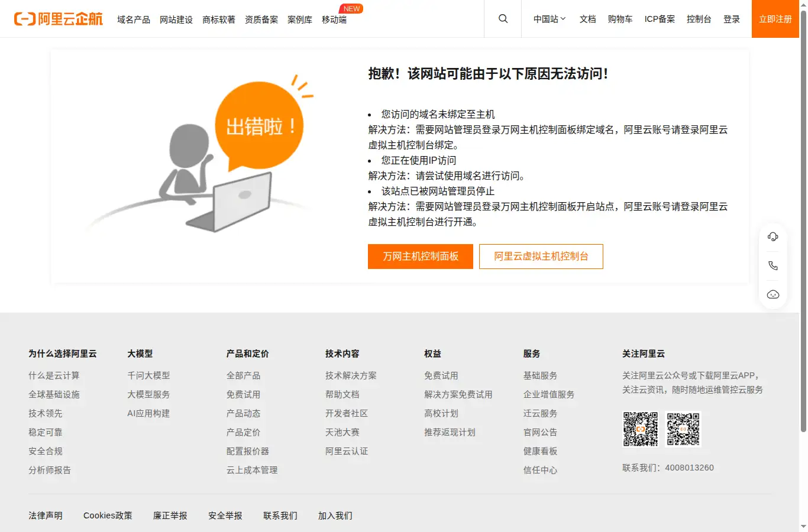Open the 全部产品 link

point(243,375)
